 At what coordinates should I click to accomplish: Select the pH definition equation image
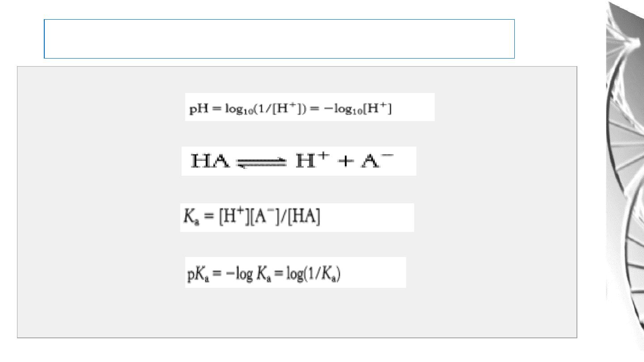pyautogui.click(x=310, y=107)
